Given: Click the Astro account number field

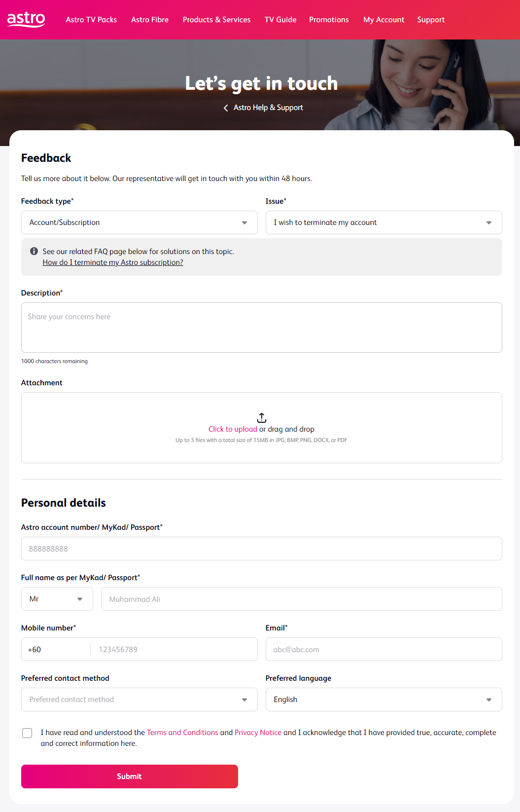Looking at the screenshot, I should [261, 549].
